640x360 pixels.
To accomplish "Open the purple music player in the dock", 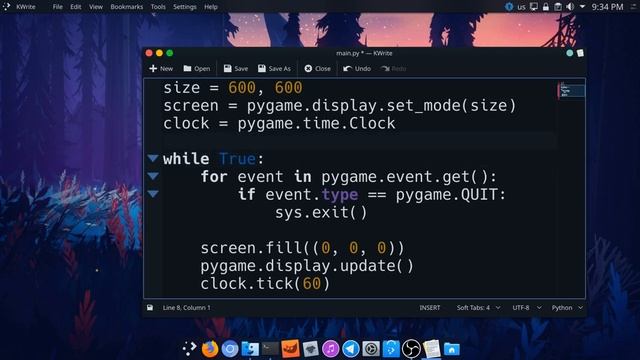I will (x=331, y=349).
